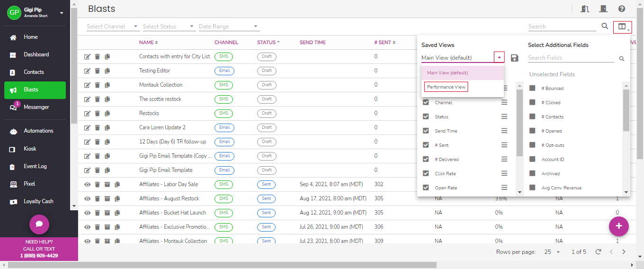The width and height of the screenshot is (644, 269).
Task: Sort by the STATUS column header
Action: (x=268, y=42)
